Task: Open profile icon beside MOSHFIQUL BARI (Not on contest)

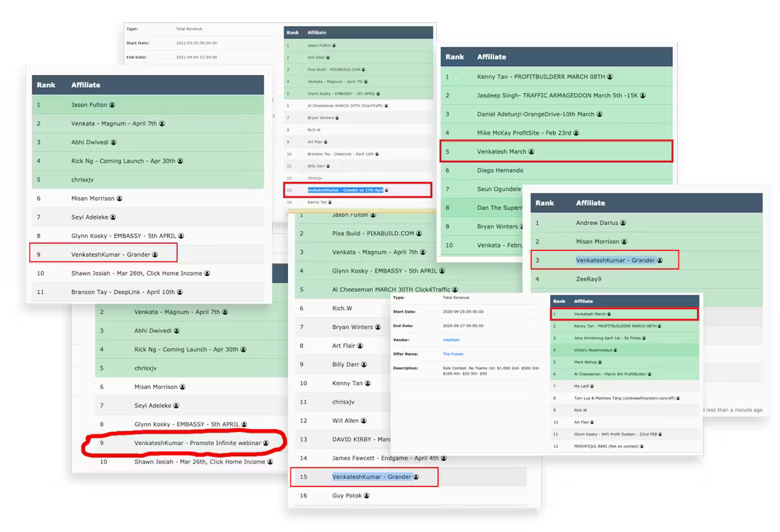Action: [x=642, y=446]
